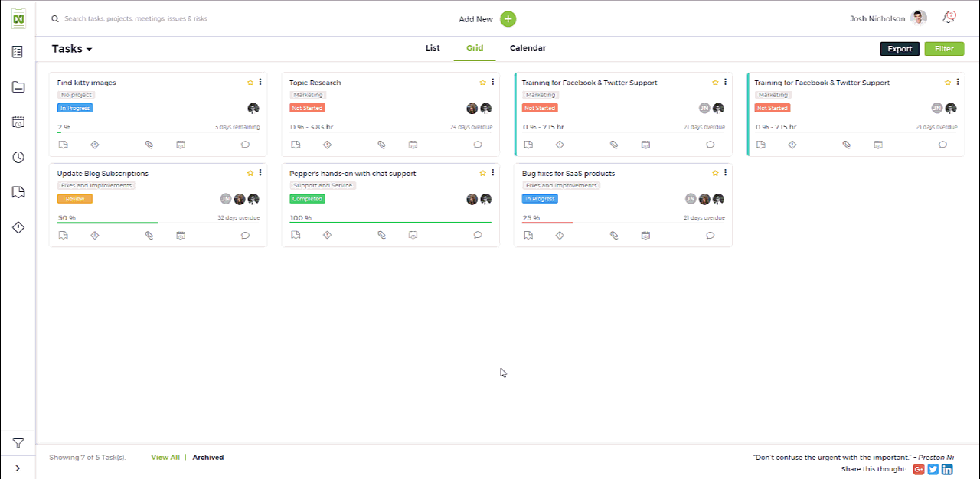Screen dimensions: 980x479
Task: Open the Timesheet clock icon in sidebar
Action: click(x=18, y=157)
